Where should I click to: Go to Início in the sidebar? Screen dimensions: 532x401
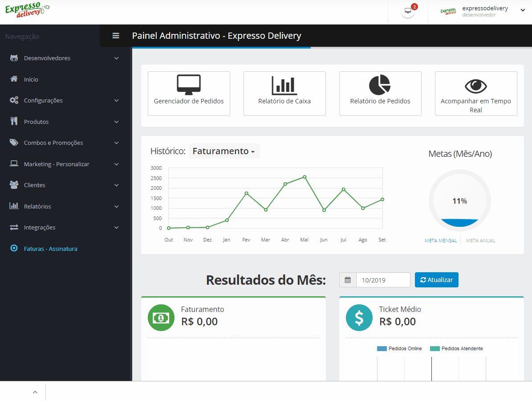pyautogui.click(x=31, y=79)
